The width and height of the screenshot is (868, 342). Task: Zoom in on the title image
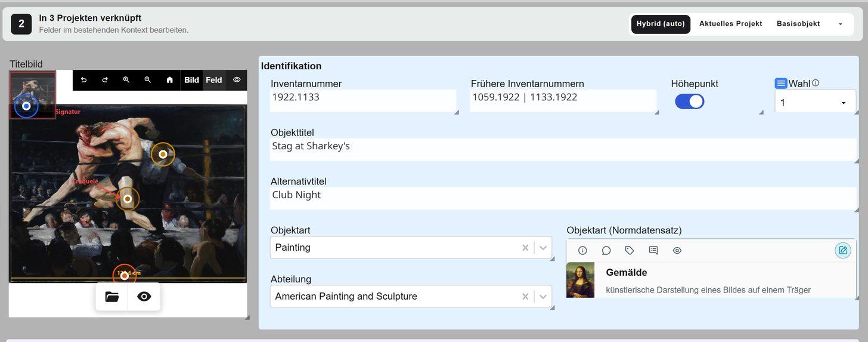pos(126,80)
